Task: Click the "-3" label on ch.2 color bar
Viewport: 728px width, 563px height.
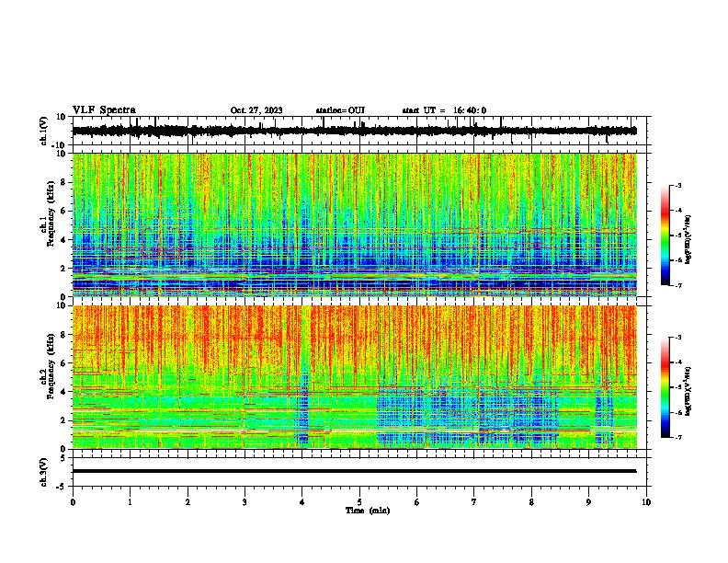Action: pyautogui.click(x=677, y=338)
